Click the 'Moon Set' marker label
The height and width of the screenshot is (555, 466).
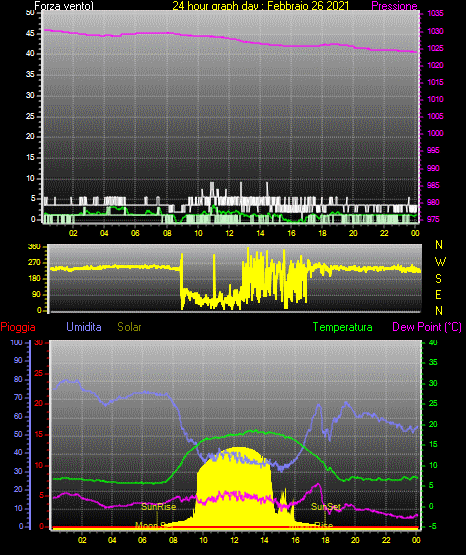[x=154, y=525]
